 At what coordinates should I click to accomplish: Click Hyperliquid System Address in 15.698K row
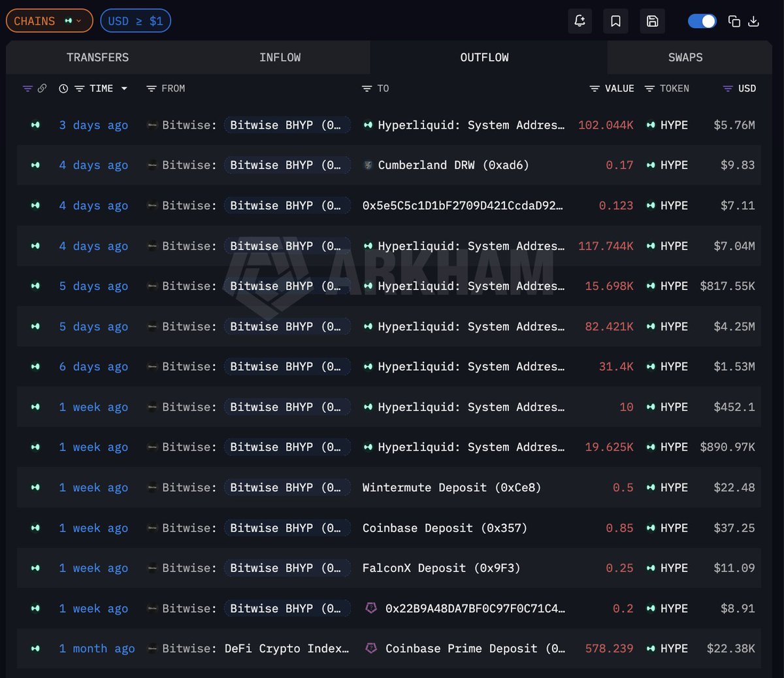470,286
